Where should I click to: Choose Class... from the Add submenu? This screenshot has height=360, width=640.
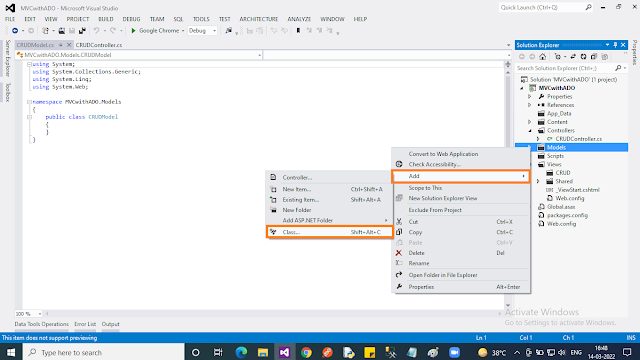[329, 232]
